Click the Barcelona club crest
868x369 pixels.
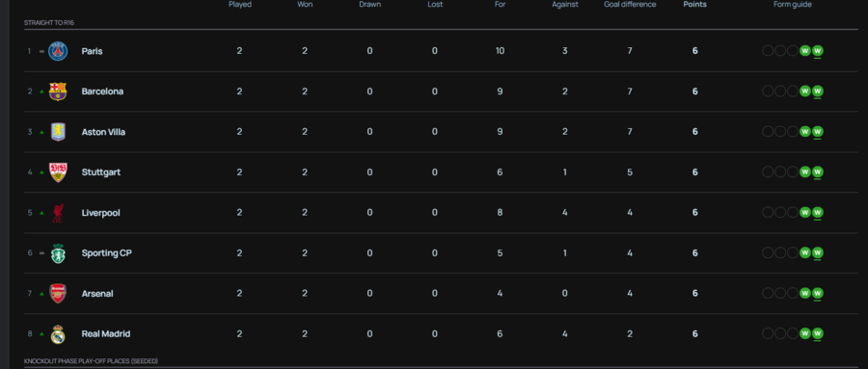[58, 92]
